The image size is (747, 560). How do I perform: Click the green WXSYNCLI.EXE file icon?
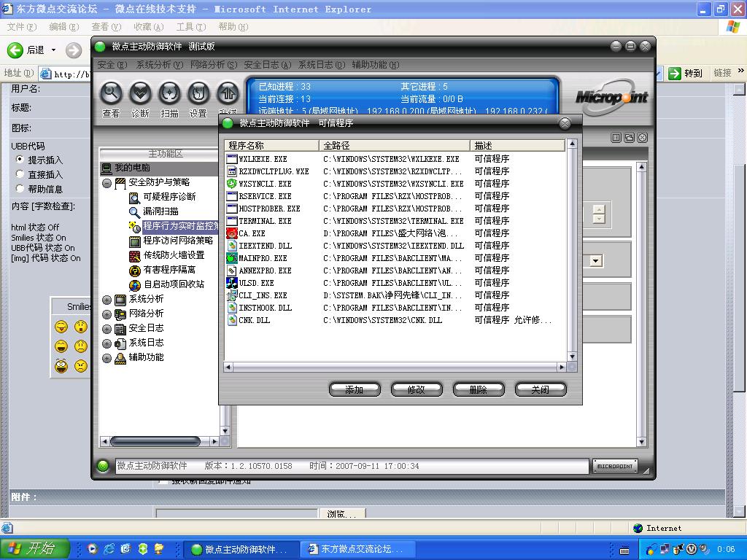pos(232,183)
